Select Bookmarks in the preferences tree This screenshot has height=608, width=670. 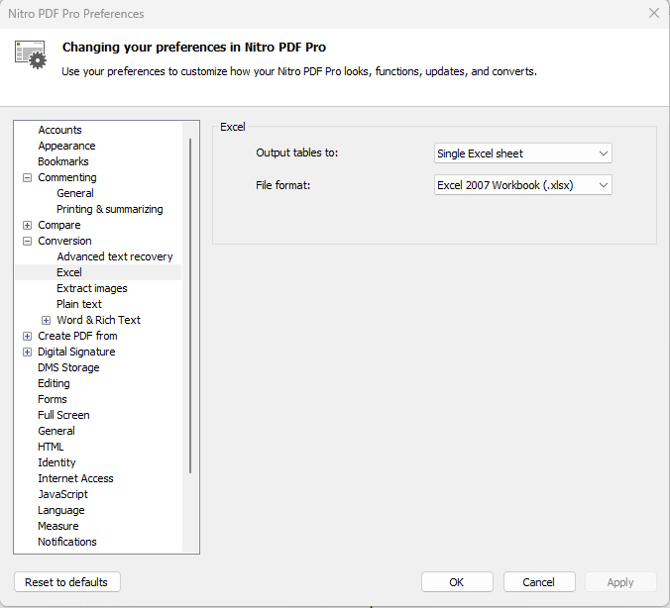click(x=63, y=162)
